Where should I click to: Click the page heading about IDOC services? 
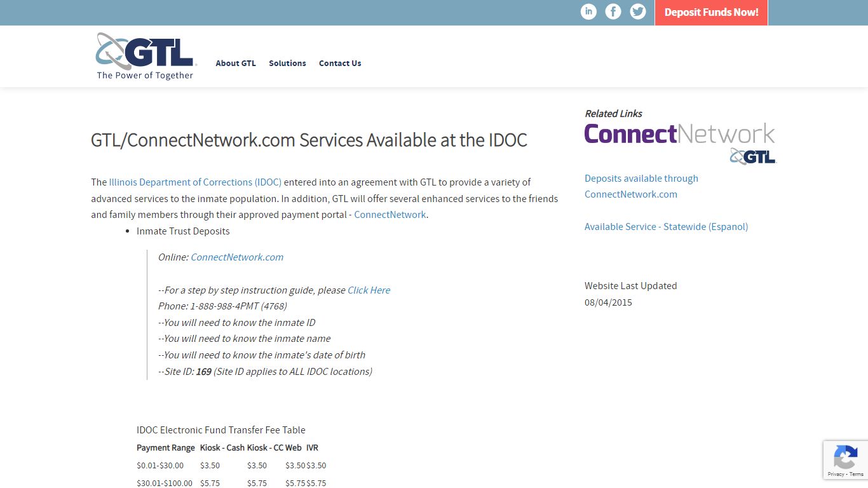[309, 140]
